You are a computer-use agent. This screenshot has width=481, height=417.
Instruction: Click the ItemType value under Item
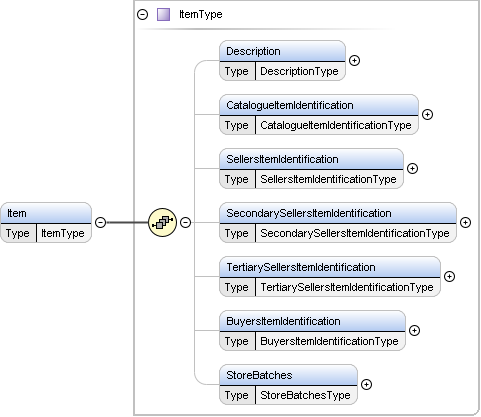63,233
